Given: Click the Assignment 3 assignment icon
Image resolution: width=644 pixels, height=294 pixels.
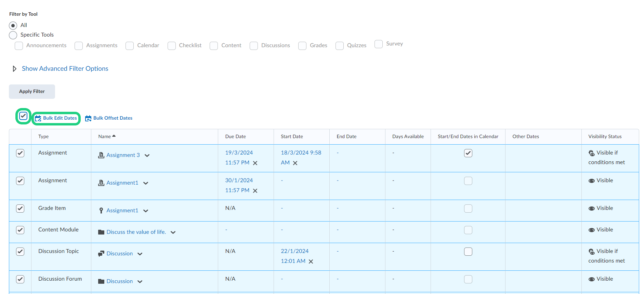Looking at the screenshot, I should [101, 155].
